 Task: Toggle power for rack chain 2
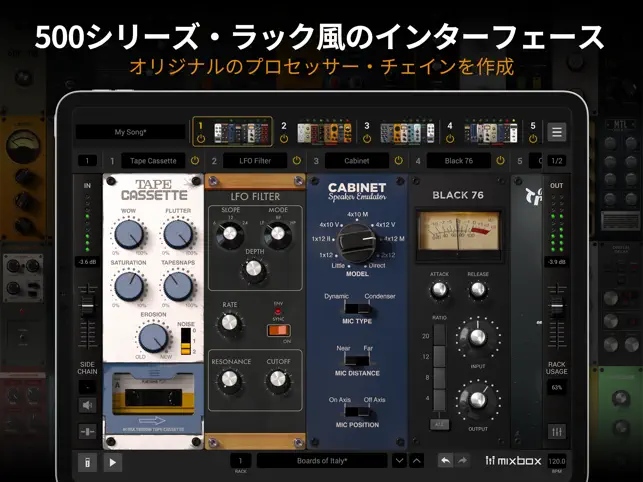point(283,139)
